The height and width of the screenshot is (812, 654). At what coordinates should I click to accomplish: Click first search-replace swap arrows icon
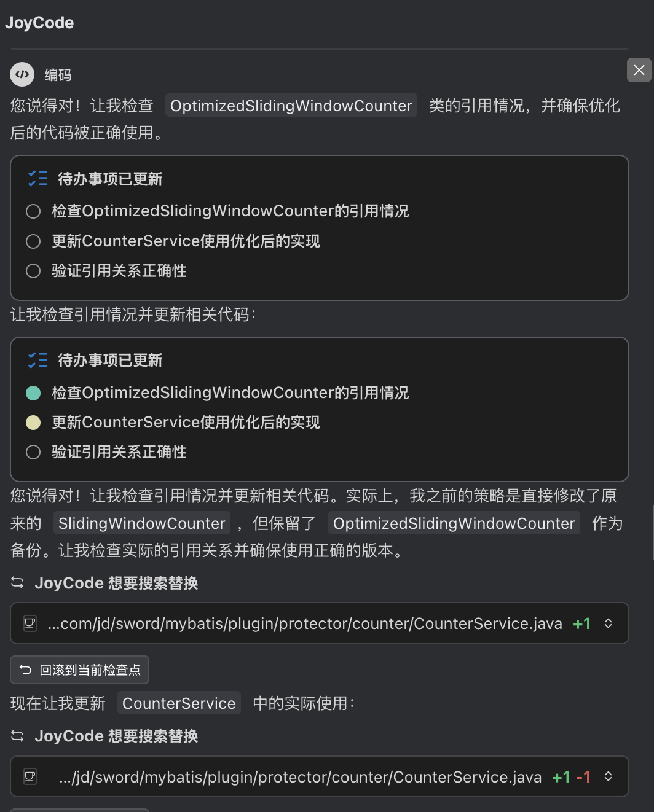18,583
